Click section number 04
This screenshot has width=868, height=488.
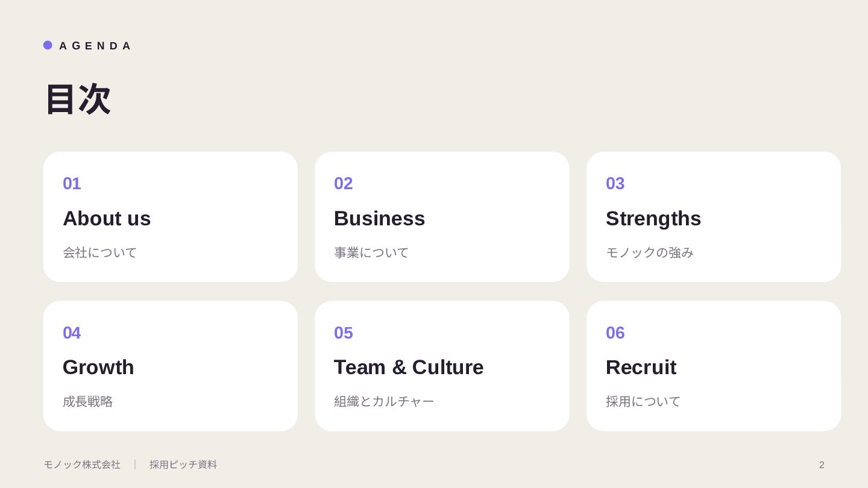72,333
